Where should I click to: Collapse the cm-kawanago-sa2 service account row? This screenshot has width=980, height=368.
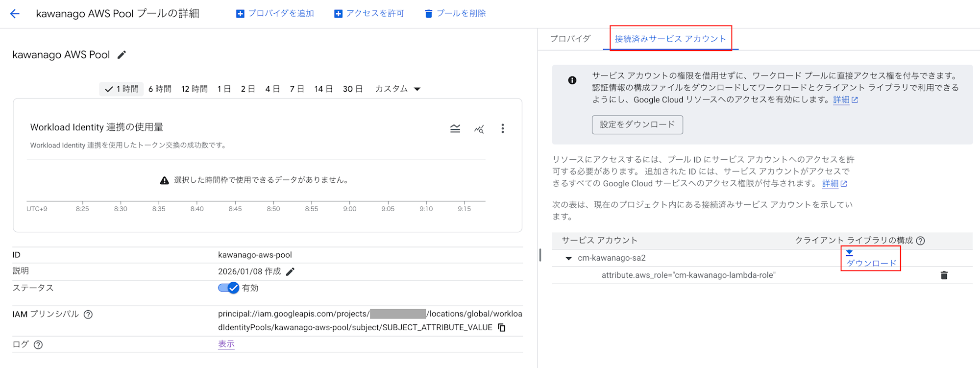568,258
